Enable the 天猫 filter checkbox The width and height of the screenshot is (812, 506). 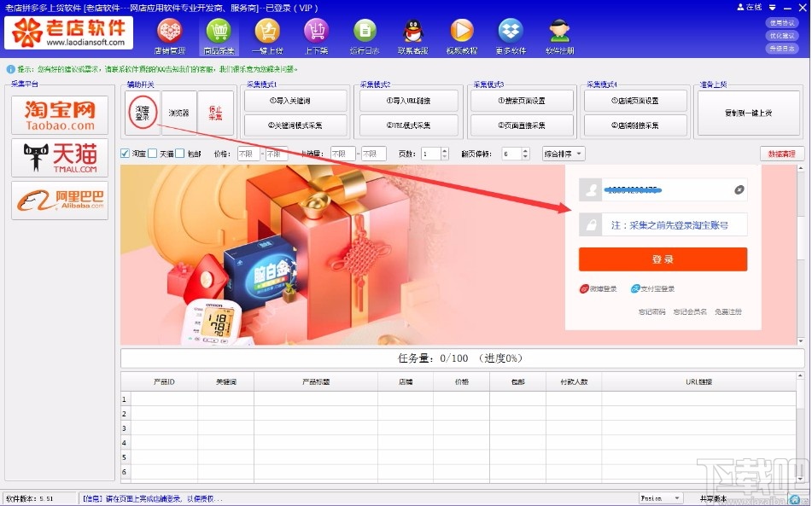[151, 153]
